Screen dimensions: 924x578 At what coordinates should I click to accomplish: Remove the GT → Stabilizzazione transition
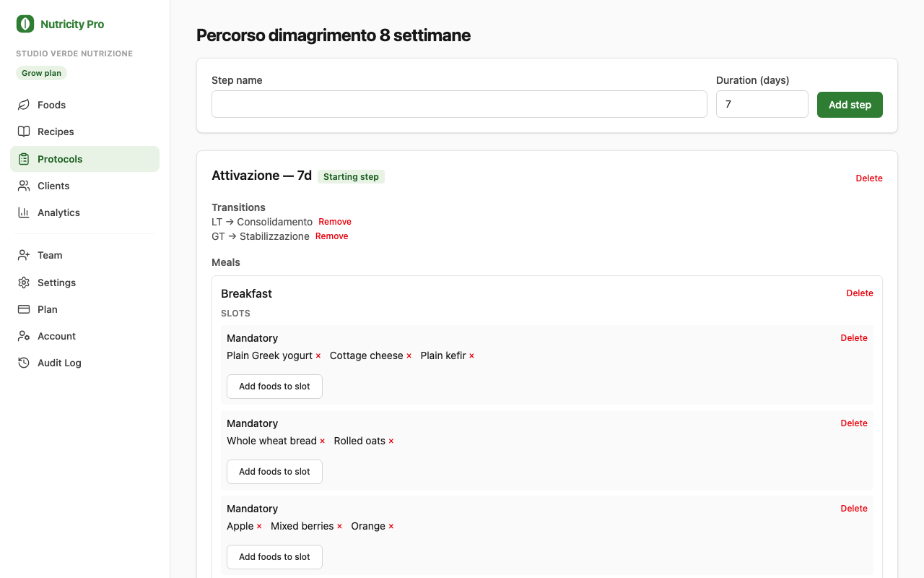pos(332,236)
